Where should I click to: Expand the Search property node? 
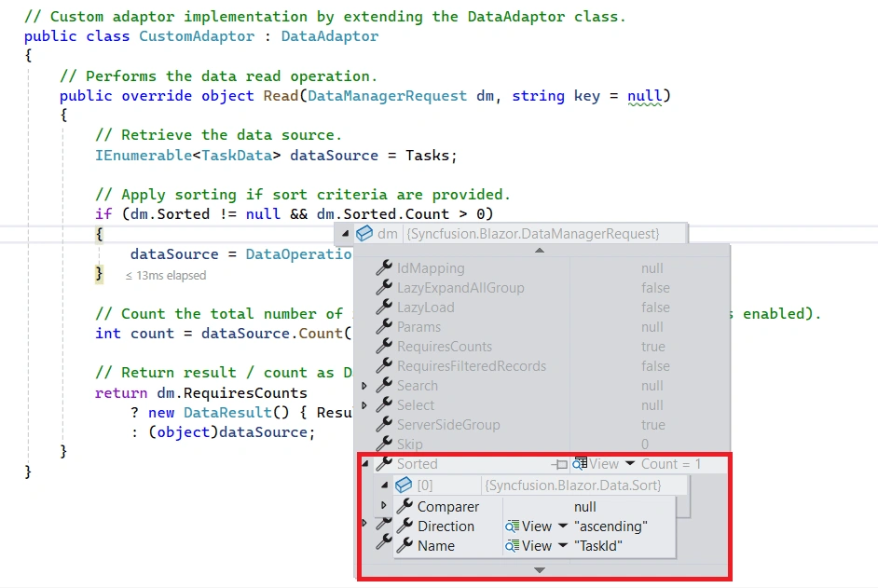coord(364,385)
